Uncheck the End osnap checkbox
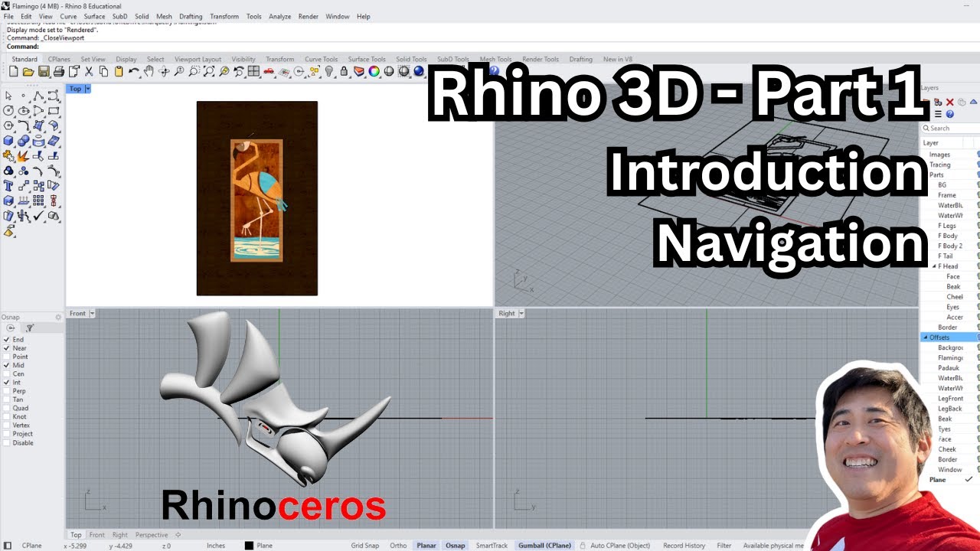Image resolution: width=980 pixels, height=551 pixels. 7,340
